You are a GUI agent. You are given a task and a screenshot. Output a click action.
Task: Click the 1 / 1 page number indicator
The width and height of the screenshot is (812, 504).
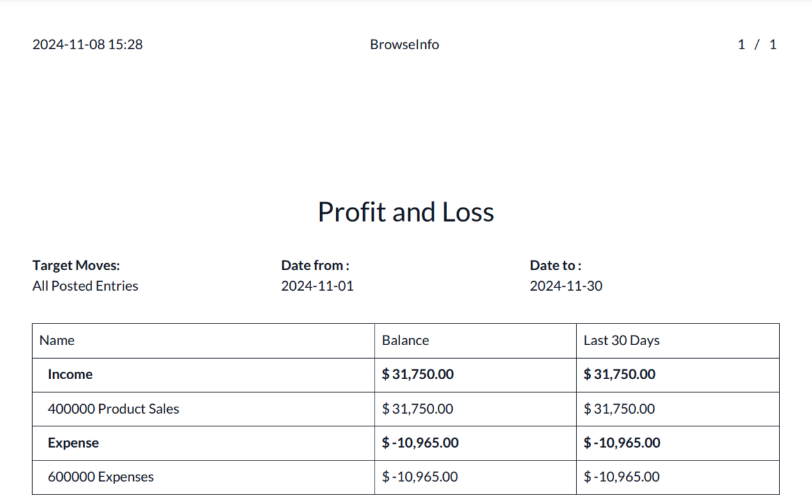[x=756, y=45]
